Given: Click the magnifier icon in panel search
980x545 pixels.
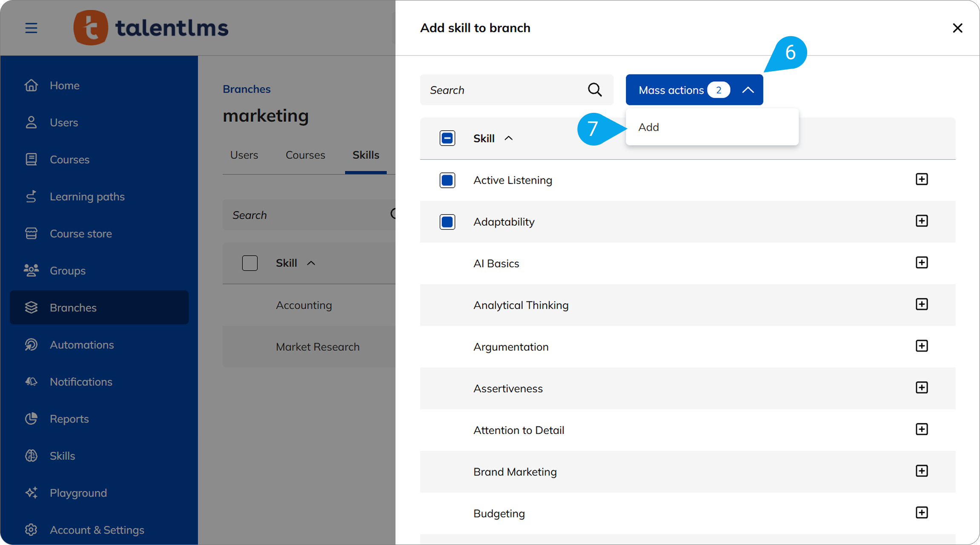Looking at the screenshot, I should tap(595, 90).
